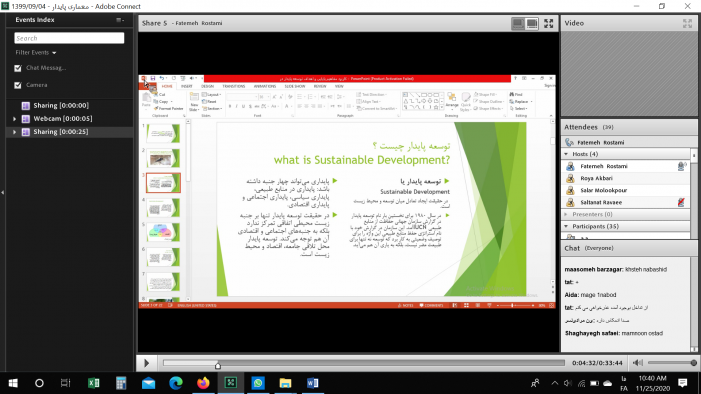Open Firefox from the taskbar

tap(203, 383)
